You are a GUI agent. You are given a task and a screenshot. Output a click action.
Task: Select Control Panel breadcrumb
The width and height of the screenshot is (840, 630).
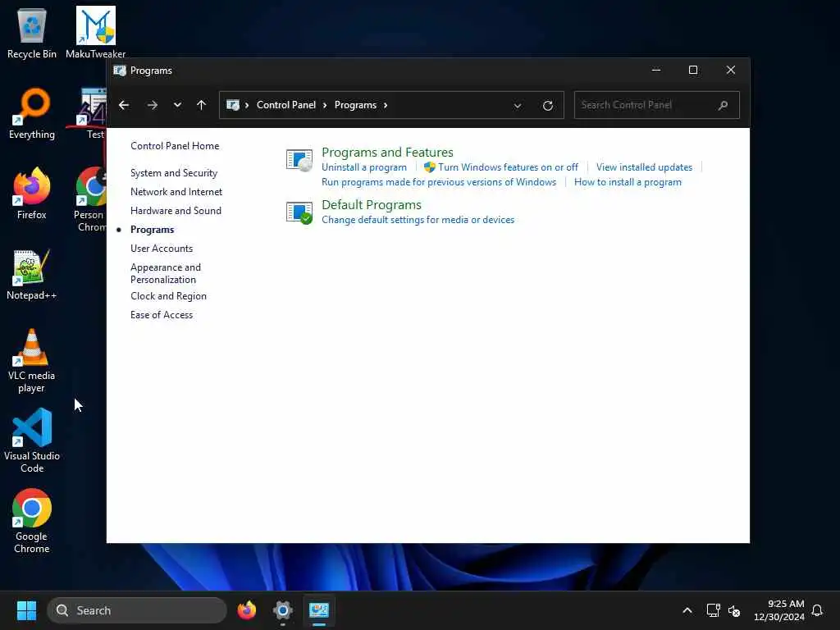coord(286,105)
